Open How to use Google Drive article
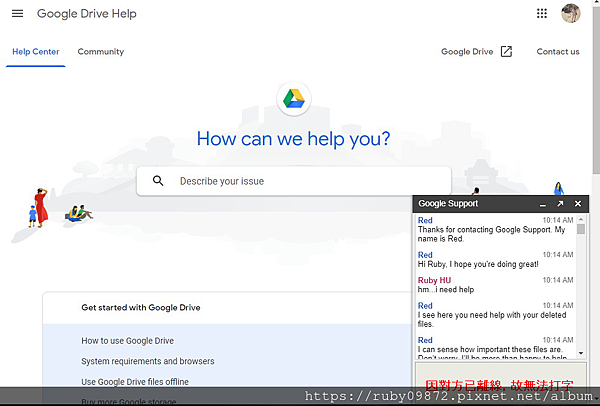Viewport: 600px width, 406px height. coord(127,341)
